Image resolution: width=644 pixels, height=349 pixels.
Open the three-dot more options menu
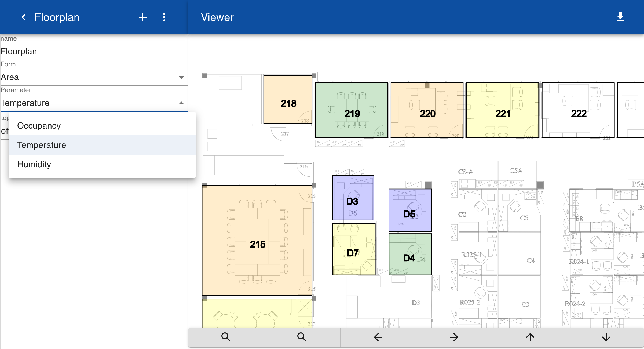tap(164, 17)
